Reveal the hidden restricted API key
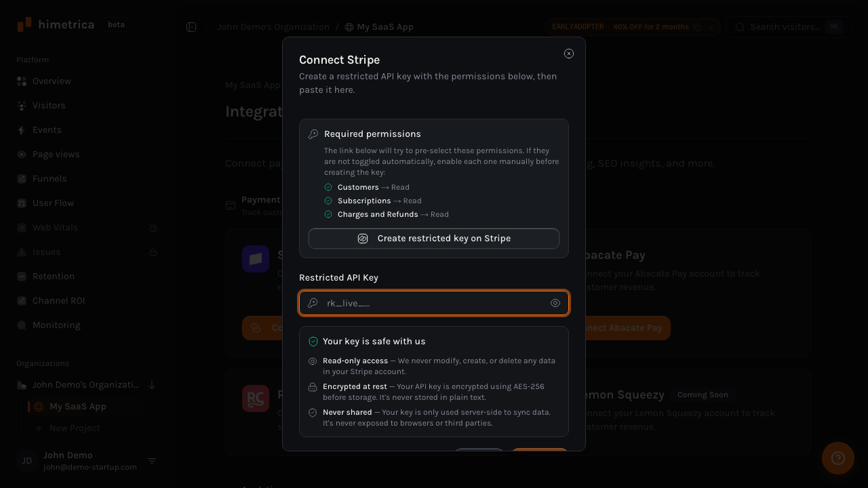Screen dimensions: 868x488 (555, 303)
